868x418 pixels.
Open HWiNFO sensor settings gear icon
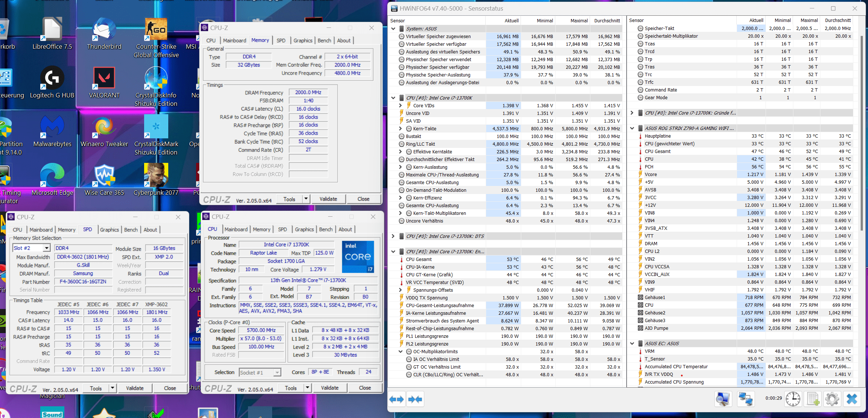tap(832, 399)
